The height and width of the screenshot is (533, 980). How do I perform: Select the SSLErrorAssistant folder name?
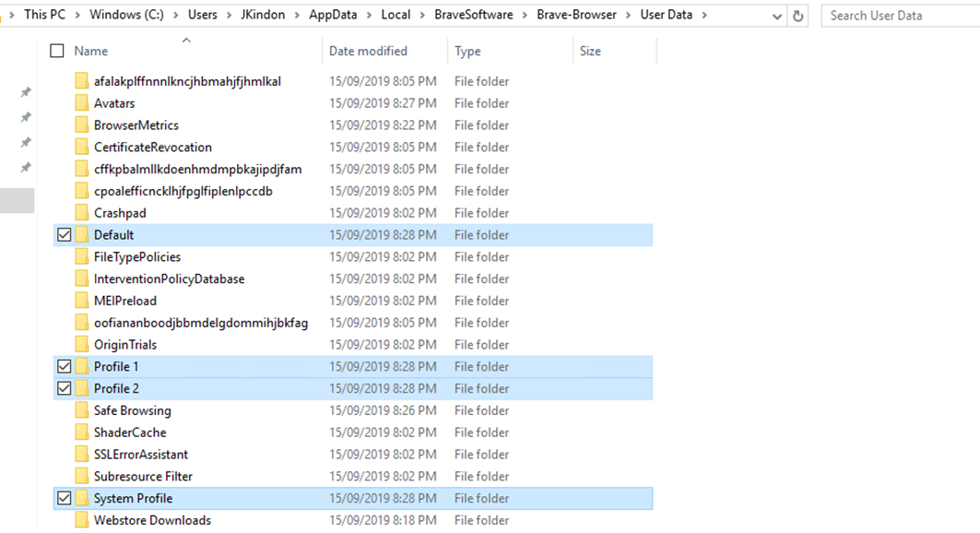click(141, 455)
